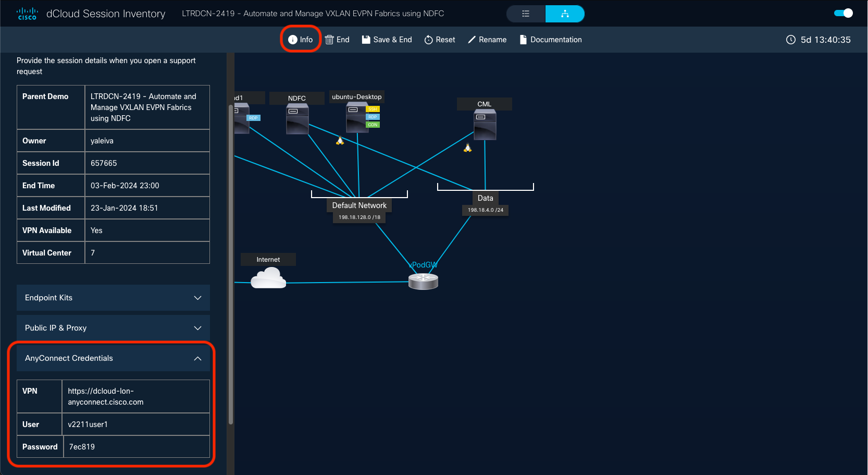
Task: Open RDP badge on ubuntu-Desktop
Action: 373,117
